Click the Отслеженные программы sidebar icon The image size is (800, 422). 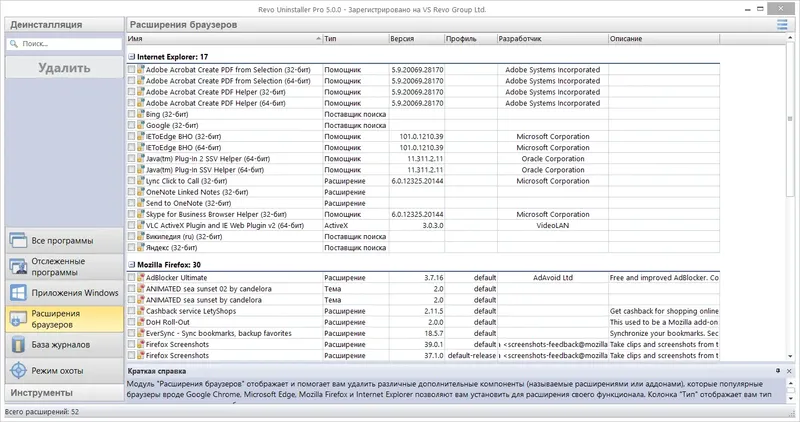[18, 266]
